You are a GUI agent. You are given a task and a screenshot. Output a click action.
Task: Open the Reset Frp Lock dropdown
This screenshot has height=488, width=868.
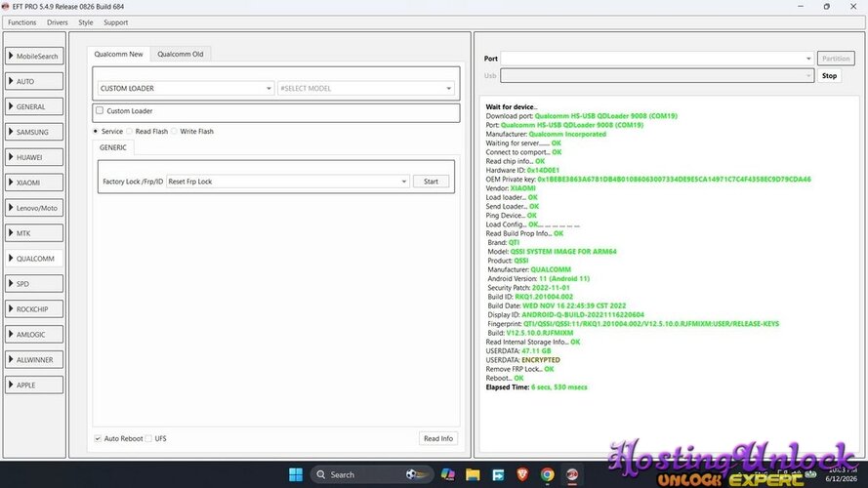tap(288, 182)
